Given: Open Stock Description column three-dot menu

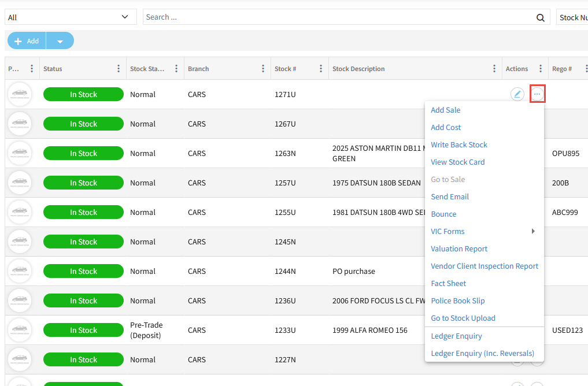Looking at the screenshot, I should pos(494,69).
